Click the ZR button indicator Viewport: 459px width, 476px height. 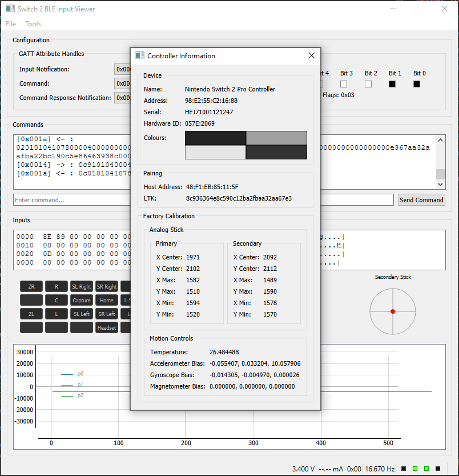click(31, 286)
